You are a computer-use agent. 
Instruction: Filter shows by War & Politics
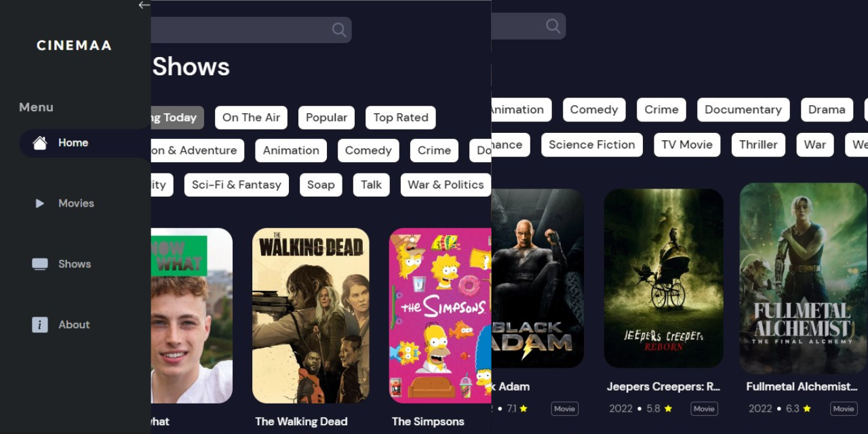point(446,184)
